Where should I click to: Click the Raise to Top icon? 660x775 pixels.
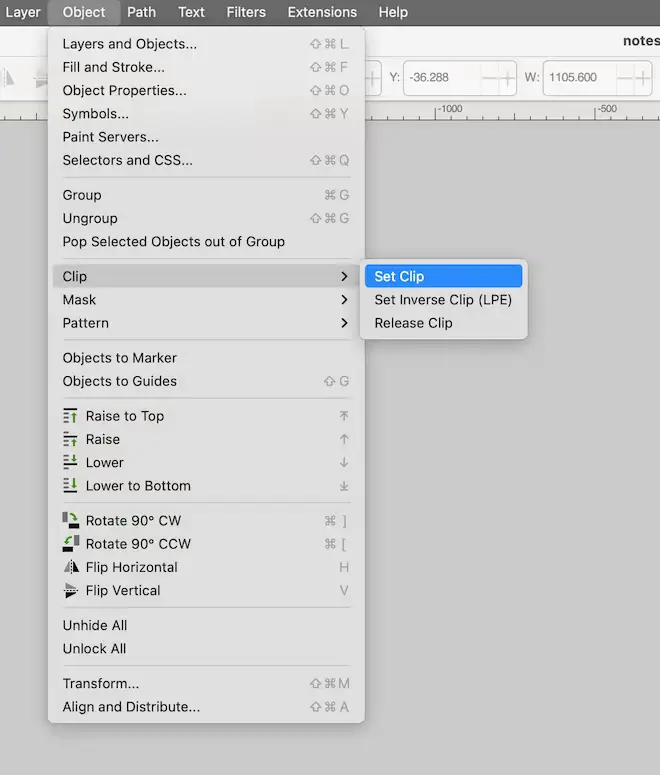click(71, 416)
